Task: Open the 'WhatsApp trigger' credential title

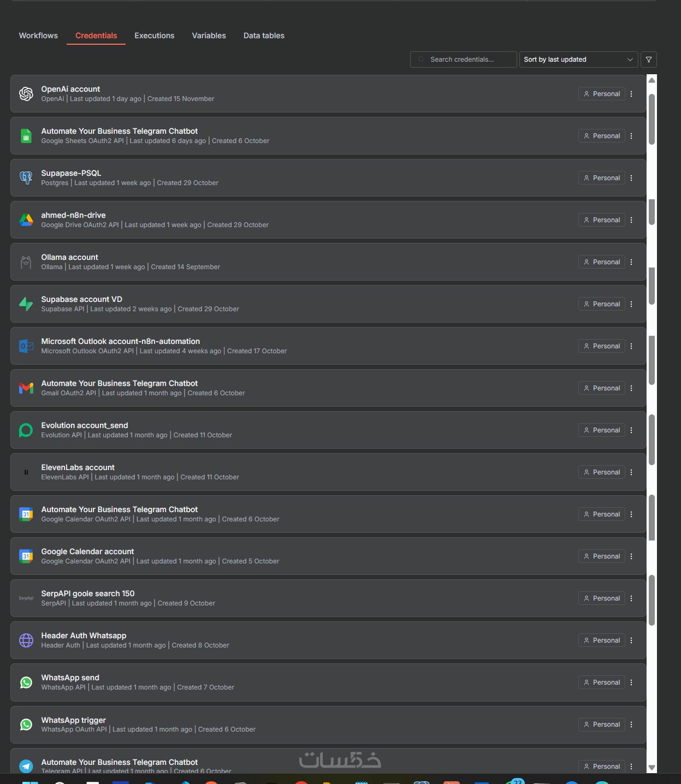Action: coord(73,720)
